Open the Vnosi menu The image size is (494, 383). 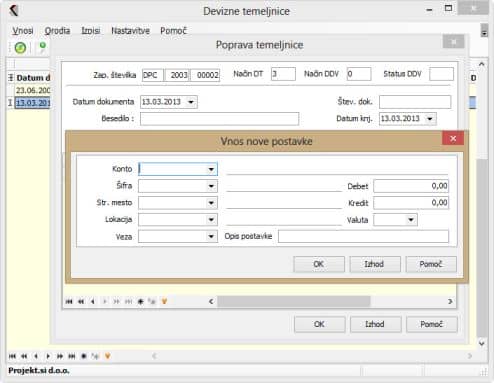[x=23, y=31]
